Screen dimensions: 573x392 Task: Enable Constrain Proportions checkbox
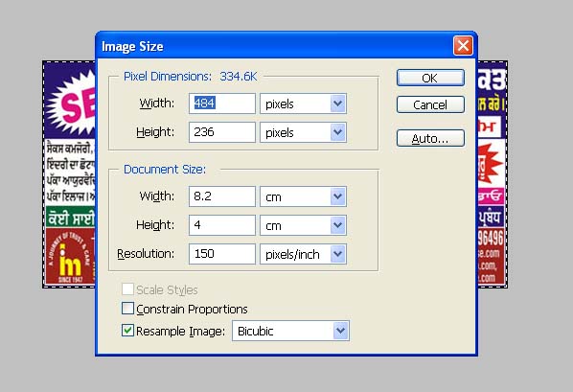pyautogui.click(x=127, y=309)
